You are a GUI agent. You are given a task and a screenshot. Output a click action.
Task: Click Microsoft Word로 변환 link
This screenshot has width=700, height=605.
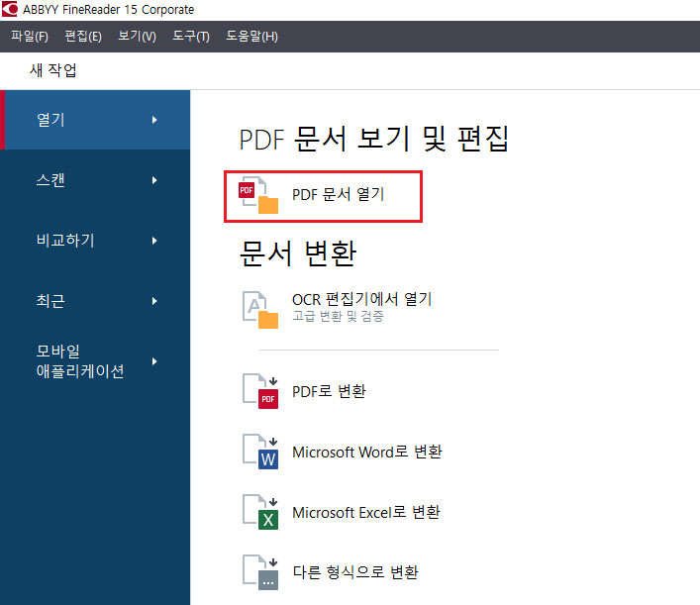pyautogui.click(x=367, y=452)
